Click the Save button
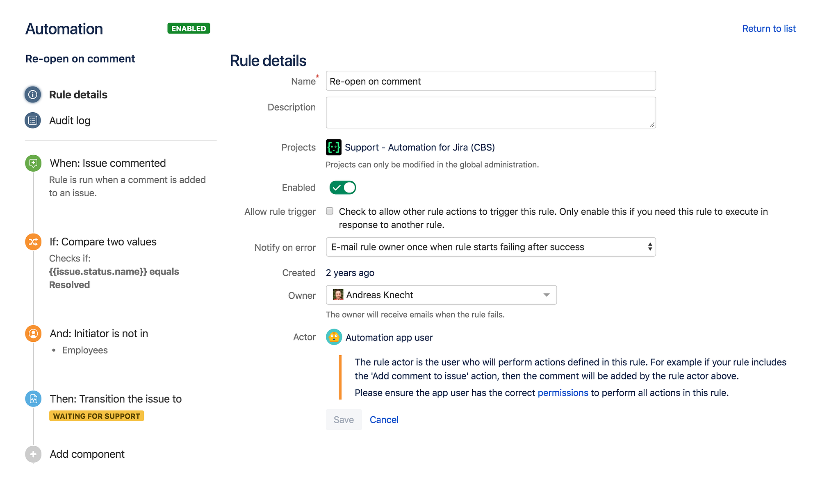820x504 pixels. coord(343,420)
